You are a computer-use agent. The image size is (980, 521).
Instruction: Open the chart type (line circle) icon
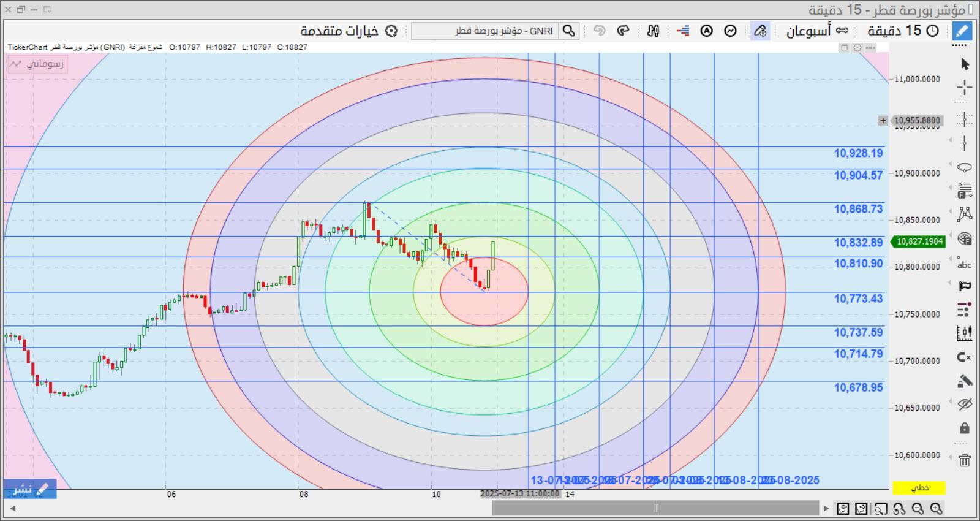click(730, 31)
